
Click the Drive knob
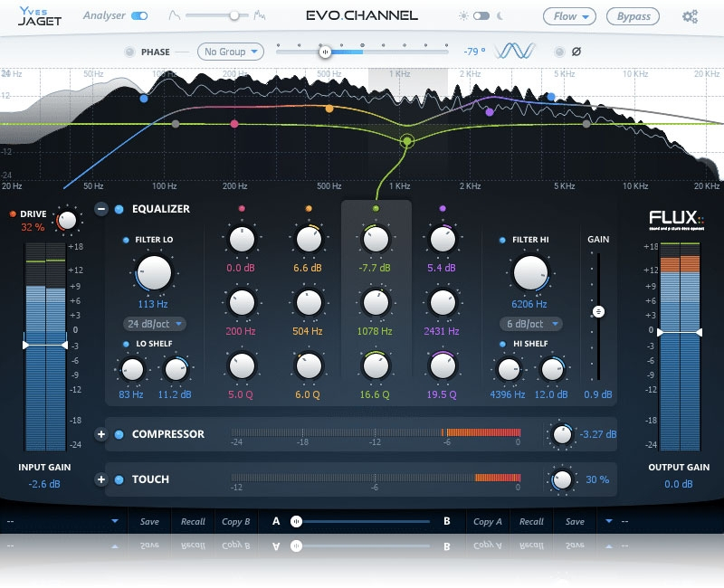[x=67, y=220]
